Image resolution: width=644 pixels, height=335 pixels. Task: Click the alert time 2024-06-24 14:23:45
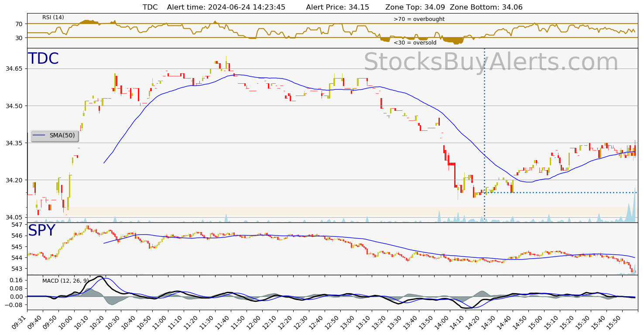coord(226,7)
